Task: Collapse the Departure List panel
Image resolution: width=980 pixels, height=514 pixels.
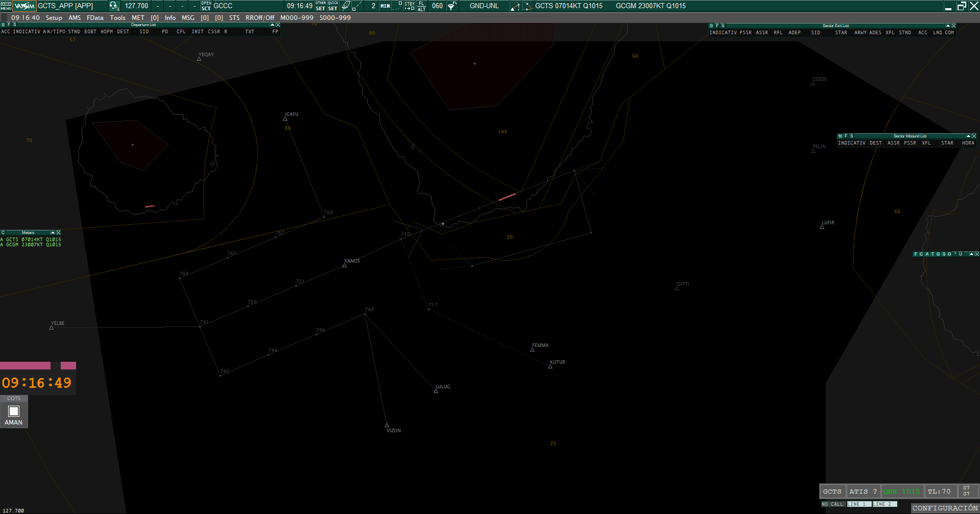Action: (272, 25)
